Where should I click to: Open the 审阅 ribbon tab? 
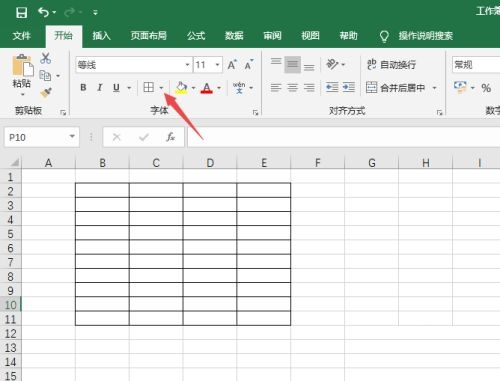pyautogui.click(x=272, y=36)
